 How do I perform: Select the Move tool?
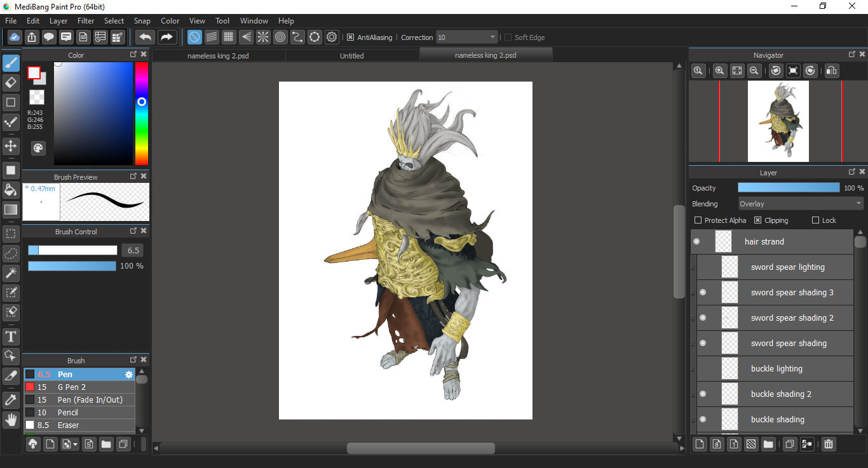(11, 146)
